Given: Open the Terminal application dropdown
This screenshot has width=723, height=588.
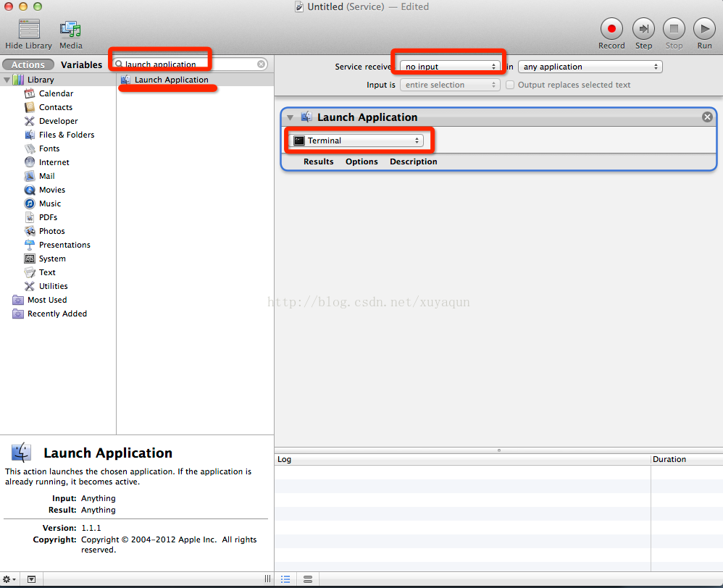Looking at the screenshot, I should click(356, 140).
